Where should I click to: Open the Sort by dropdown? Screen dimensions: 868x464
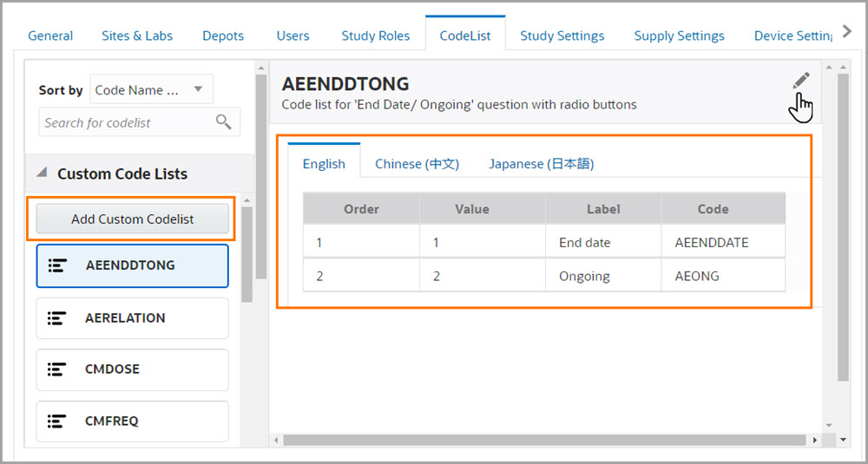click(x=151, y=89)
